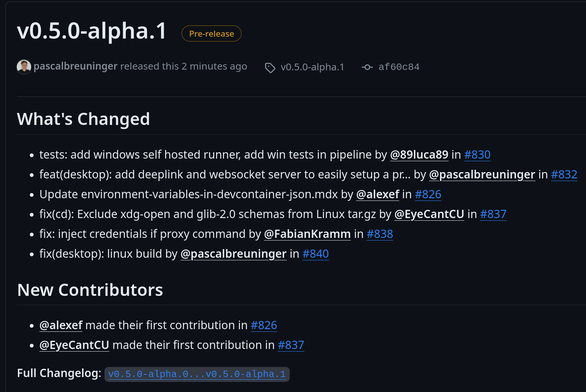
Task: Click the Pre-release badge
Action: (211, 34)
